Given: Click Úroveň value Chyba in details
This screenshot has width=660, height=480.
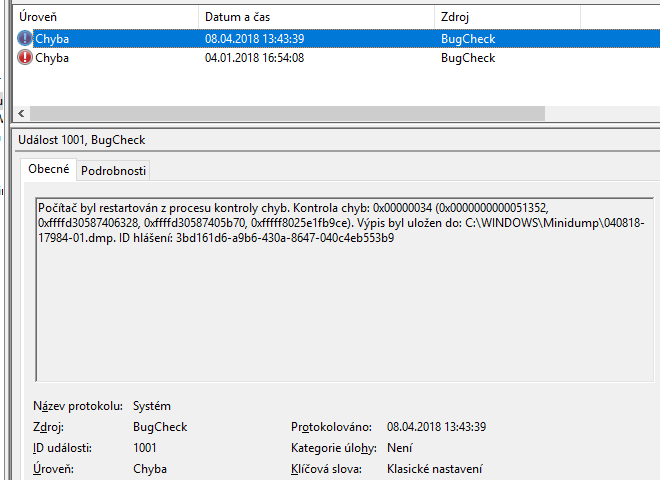Looking at the screenshot, I should click(150, 469).
